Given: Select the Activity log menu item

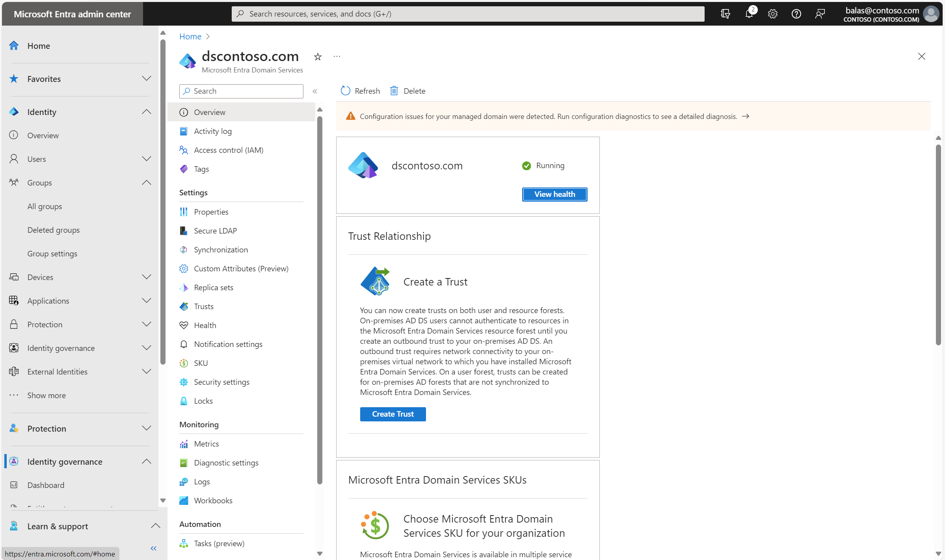Looking at the screenshot, I should point(213,130).
